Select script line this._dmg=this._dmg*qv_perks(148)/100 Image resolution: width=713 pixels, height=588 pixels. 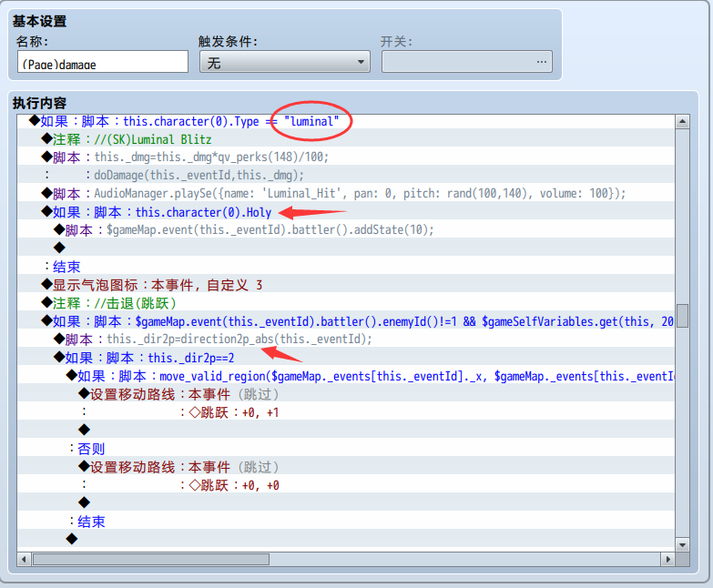point(346,157)
